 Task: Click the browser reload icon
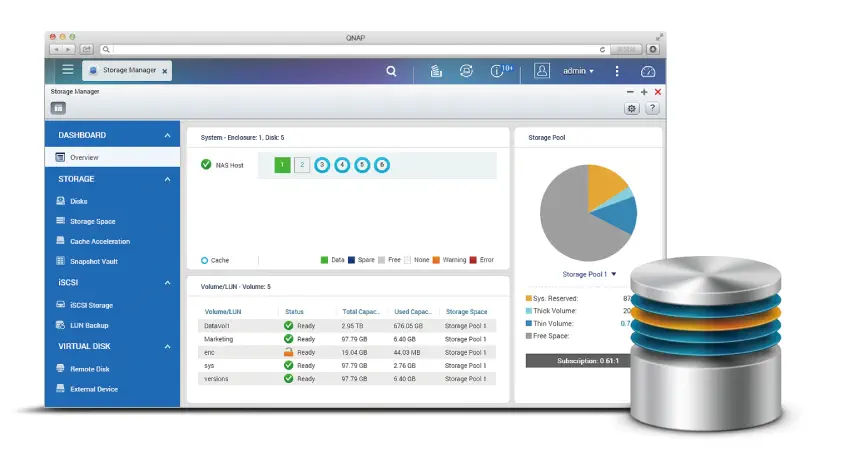[602, 50]
